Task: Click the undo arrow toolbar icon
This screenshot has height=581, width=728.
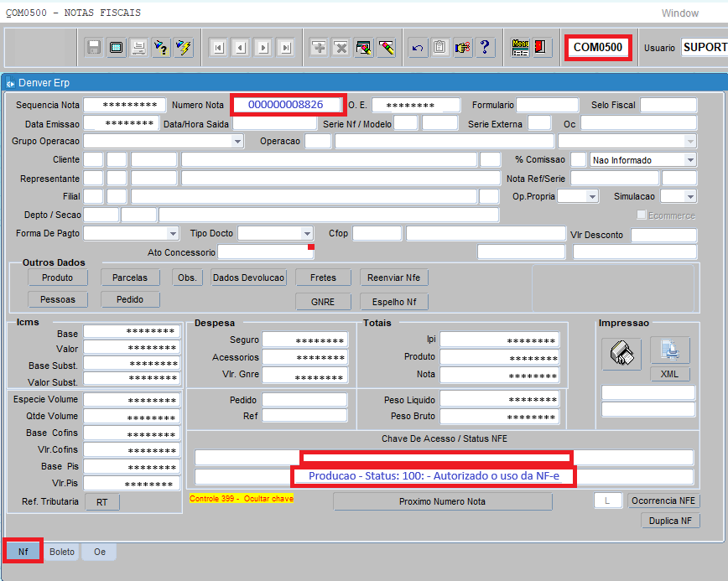Action: click(418, 48)
